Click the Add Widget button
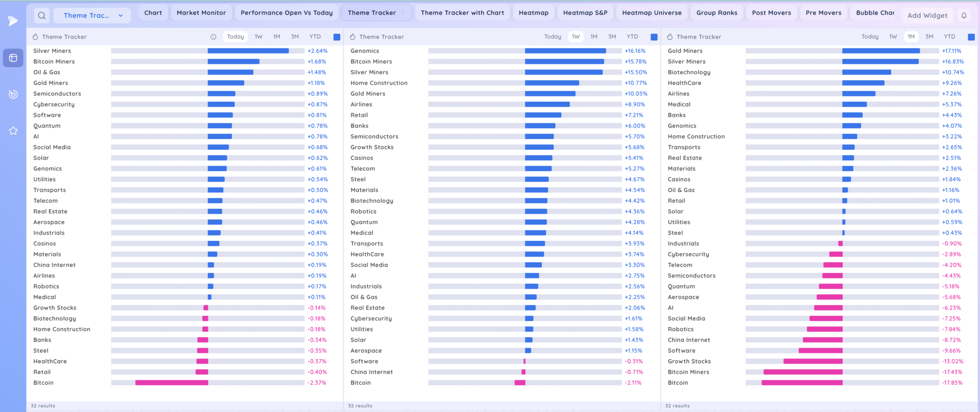Image resolution: width=980 pixels, height=412 pixels. click(927, 16)
